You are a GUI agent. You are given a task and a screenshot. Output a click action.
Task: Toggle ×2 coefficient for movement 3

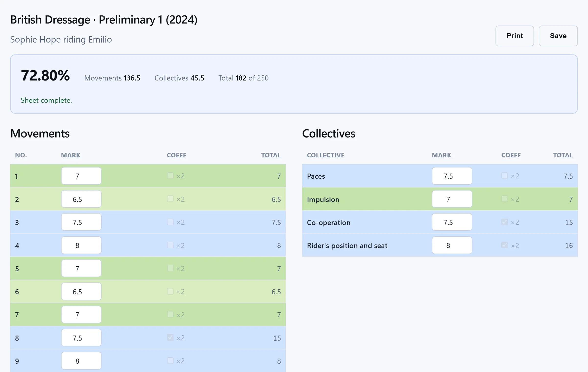click(170, 222)
